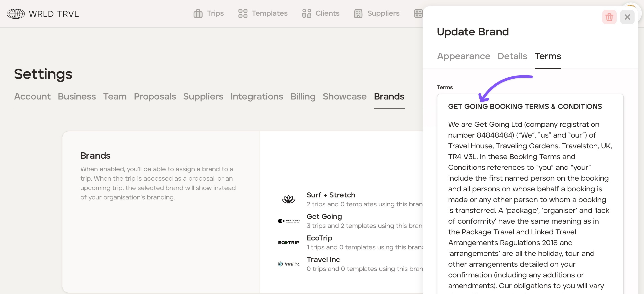Go to the Billing settings tab
This screenshot has height=294, width=644.
(303, 97)
